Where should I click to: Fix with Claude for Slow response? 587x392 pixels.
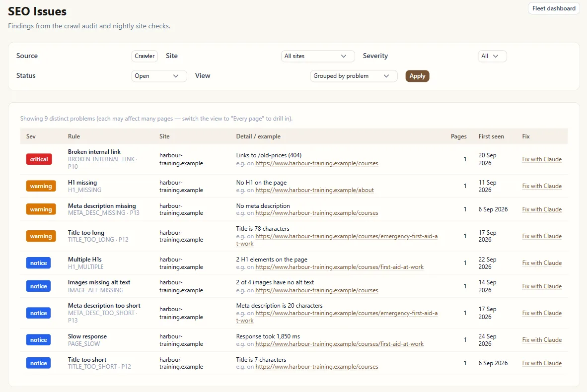tap(542, 339)
